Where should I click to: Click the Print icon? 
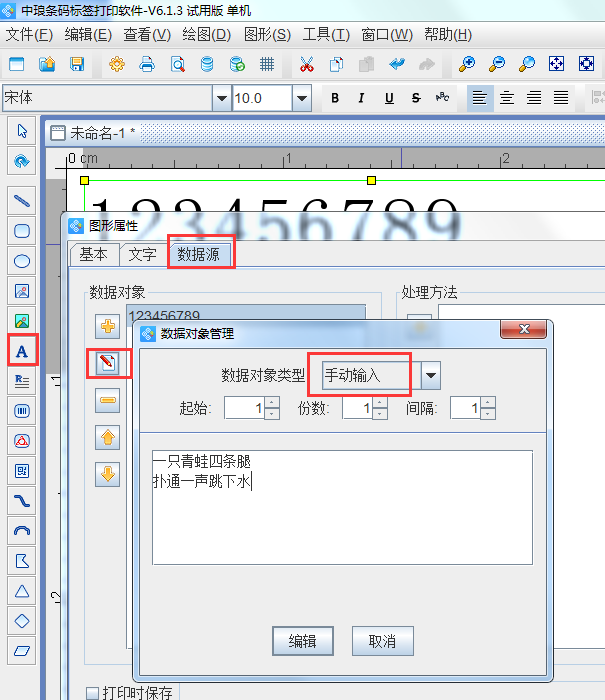(x=147, y=64)
